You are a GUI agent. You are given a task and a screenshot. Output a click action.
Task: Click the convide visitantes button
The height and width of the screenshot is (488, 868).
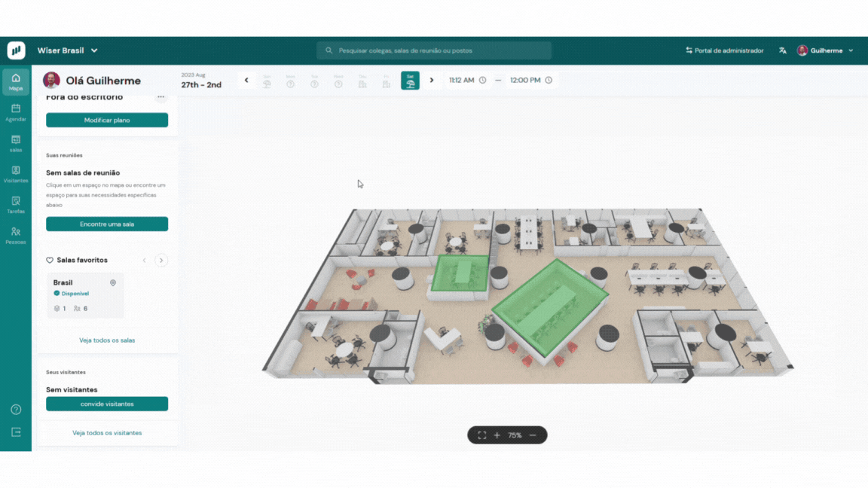click(107, 404)
